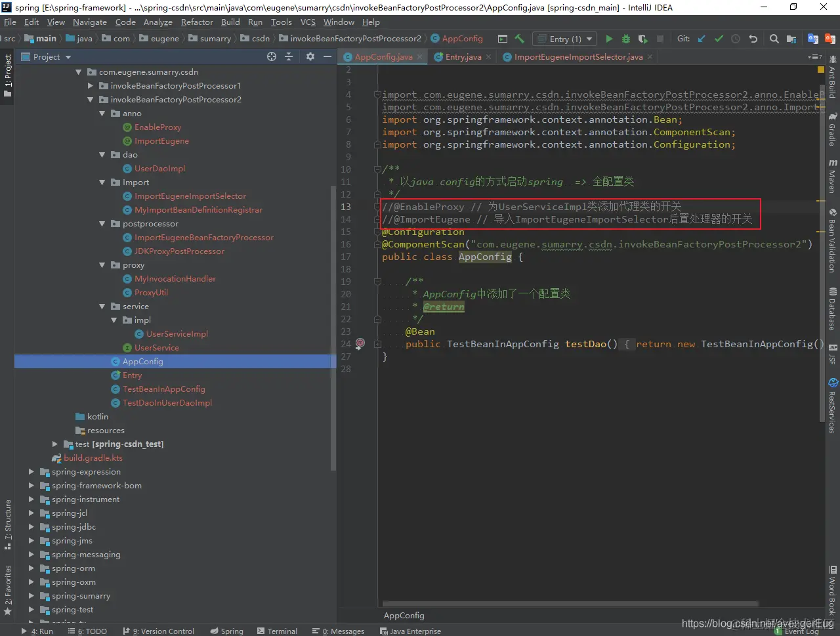
Task: Run the Entry configuration with the green play icon
Action: [609, 39]
